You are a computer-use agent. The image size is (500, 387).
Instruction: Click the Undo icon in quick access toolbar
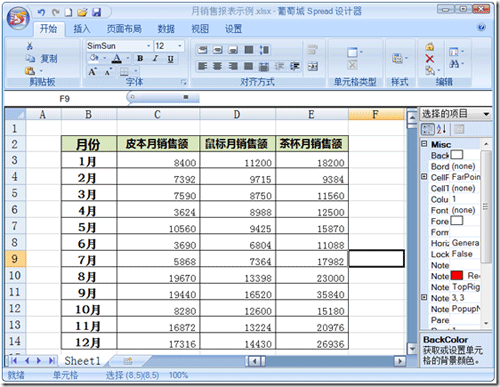coord(41,13)
